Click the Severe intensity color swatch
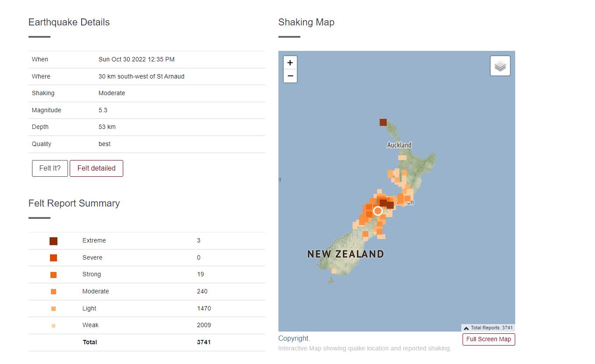The width and height of the screenshot is (595, 364). tap(53, 258)
